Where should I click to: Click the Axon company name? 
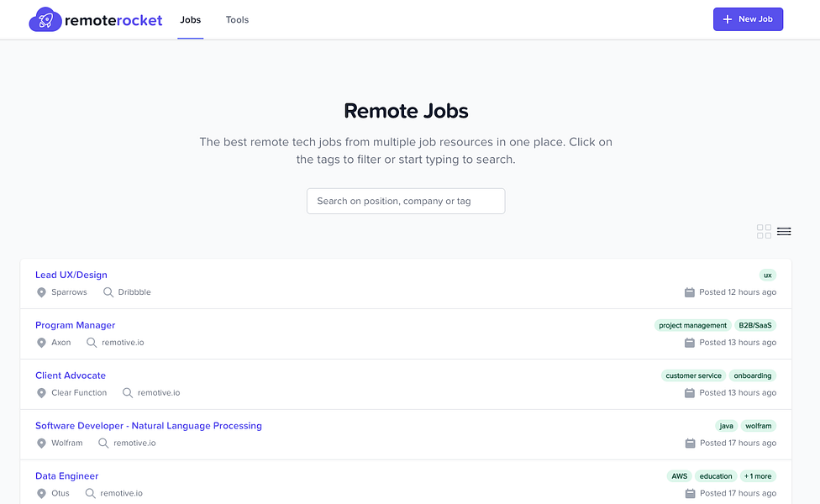61,343
